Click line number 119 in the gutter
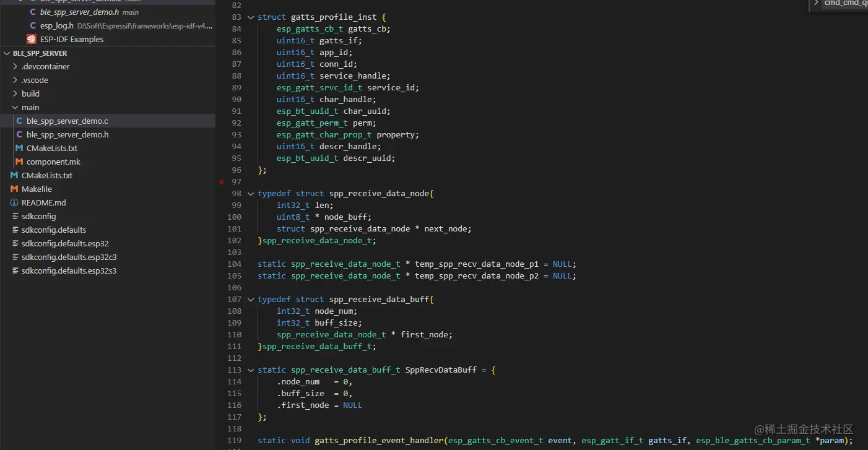The image size is (868, 450). [x=234, y=441]
